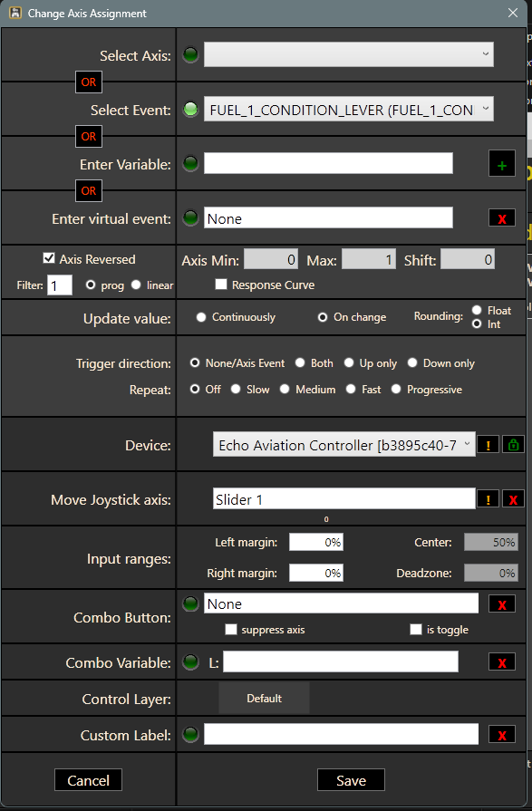This screenshot has width=532, height=811.
Task: Click the Save button
Action: [x=351, y=780]
